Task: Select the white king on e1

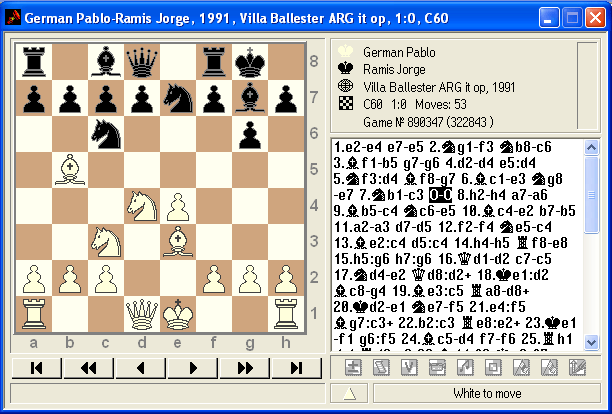Action: [x=178, y=314]
